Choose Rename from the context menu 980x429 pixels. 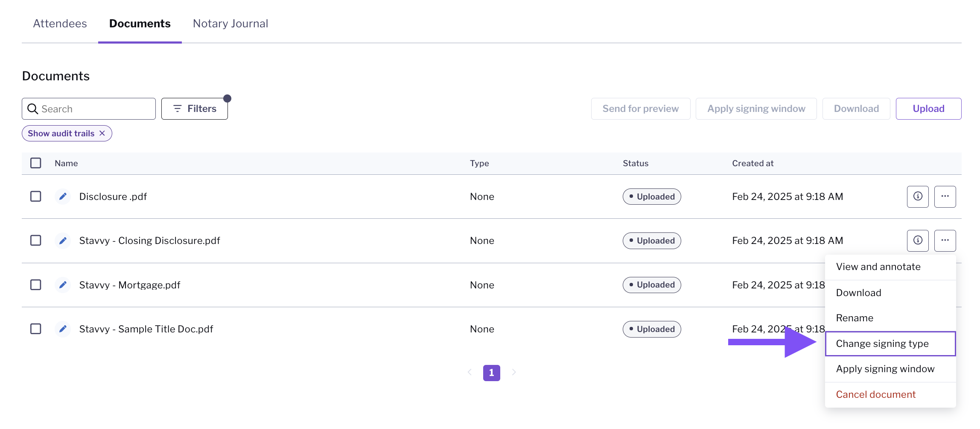[890, 318]
